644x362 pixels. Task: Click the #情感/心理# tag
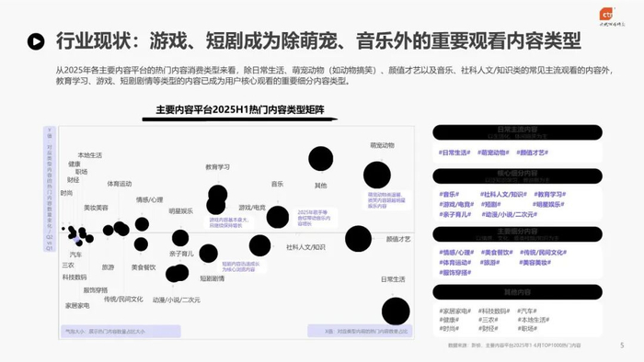click(x=456, y=253)
